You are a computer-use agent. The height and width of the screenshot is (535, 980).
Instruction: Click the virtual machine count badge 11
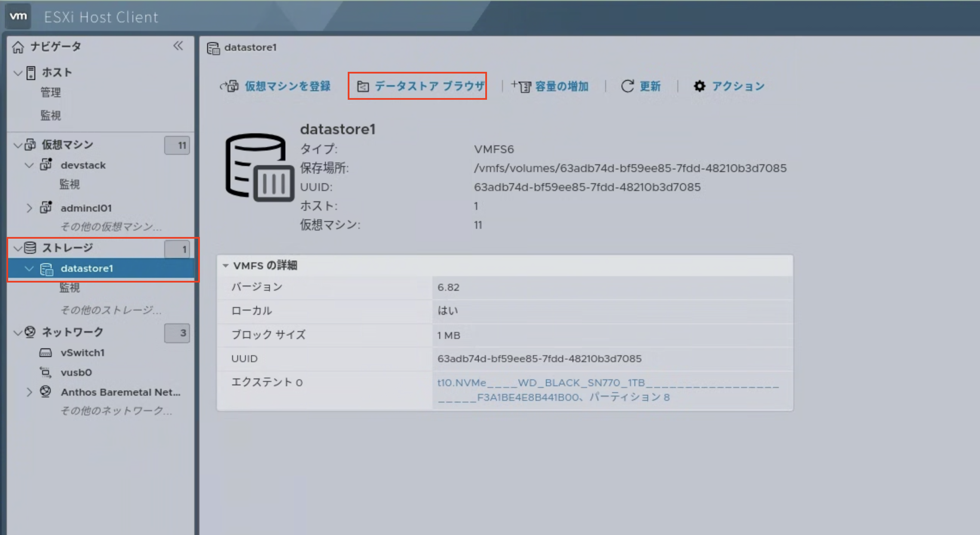pos(177,145)
